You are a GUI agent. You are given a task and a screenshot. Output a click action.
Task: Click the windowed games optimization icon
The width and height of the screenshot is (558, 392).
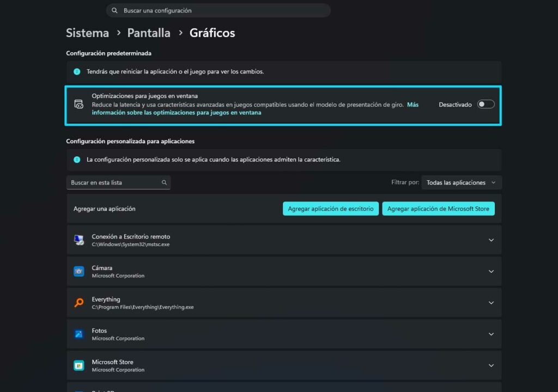pyautogui.click(x=78, y=104)
